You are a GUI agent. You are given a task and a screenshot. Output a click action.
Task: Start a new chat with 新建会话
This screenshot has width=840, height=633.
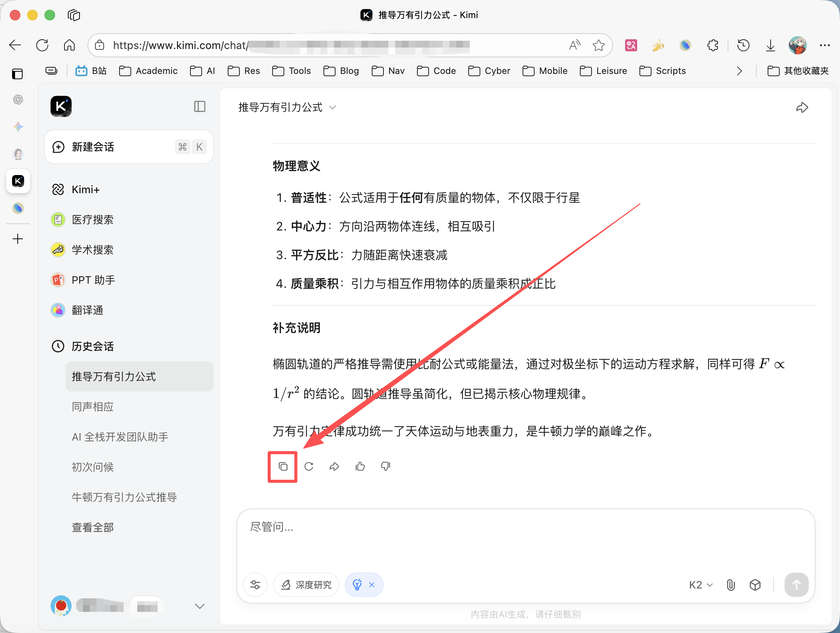coord(93,147)
